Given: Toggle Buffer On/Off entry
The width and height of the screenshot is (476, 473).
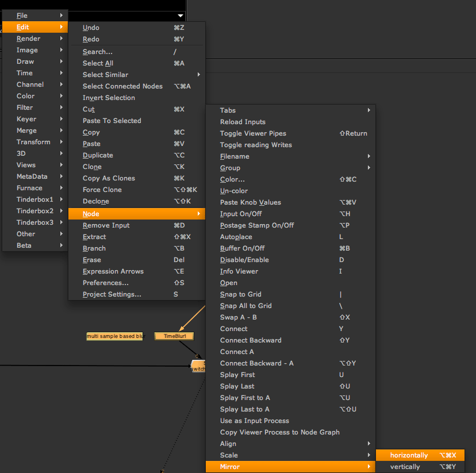Looking at the screenshot, I should pos(242,248).
